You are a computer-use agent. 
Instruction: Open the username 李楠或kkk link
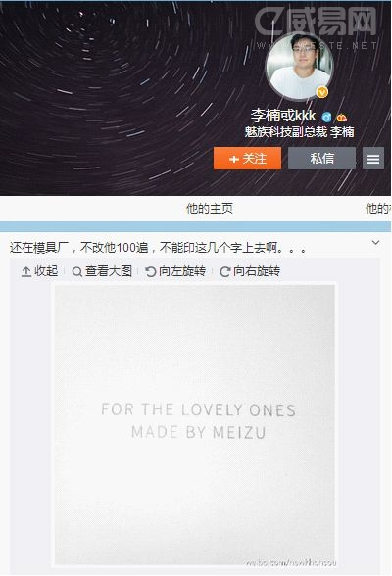pyautogui.click(x=283, y=116)
